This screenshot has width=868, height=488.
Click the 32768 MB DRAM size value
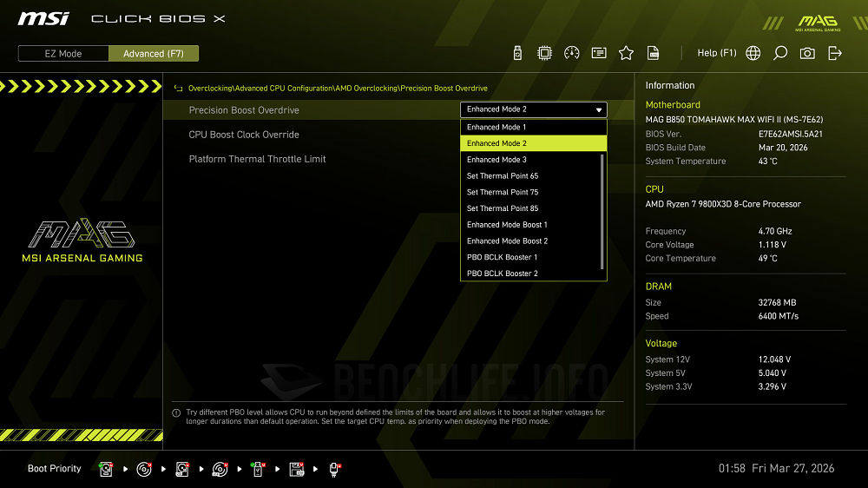tap(777, 302)
